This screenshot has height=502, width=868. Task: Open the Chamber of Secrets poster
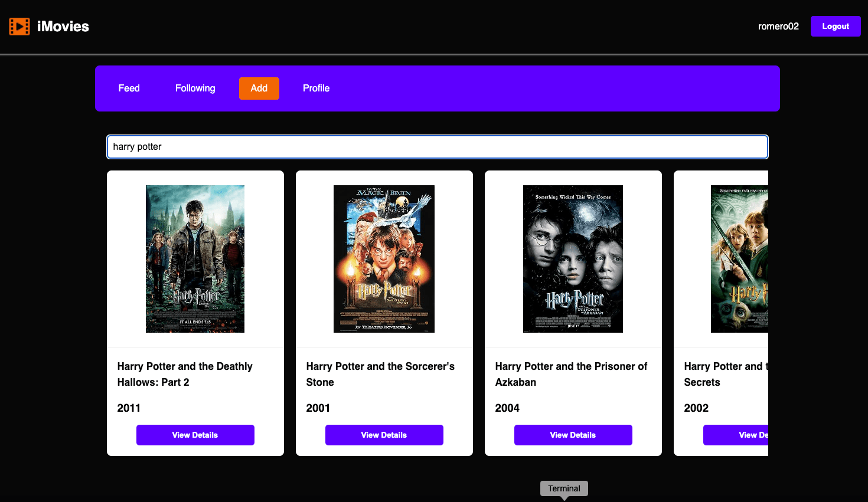click(x=739, y=259)
